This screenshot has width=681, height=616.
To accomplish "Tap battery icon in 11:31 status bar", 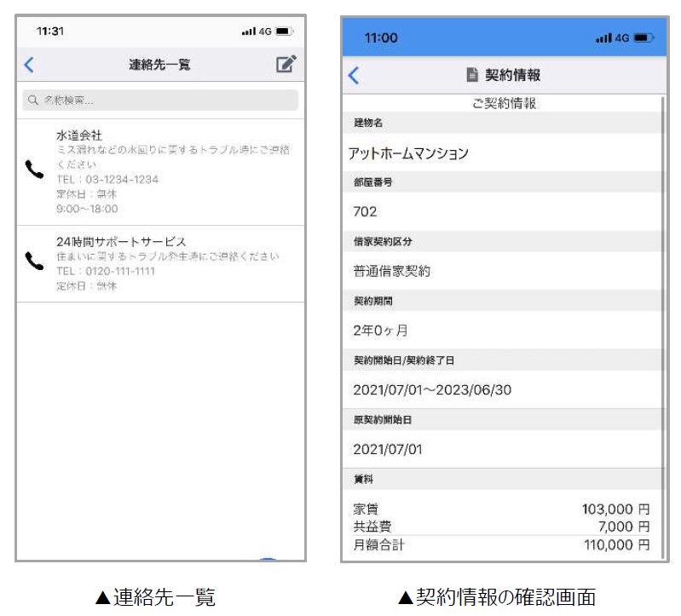I will click(x=285, y=32).
